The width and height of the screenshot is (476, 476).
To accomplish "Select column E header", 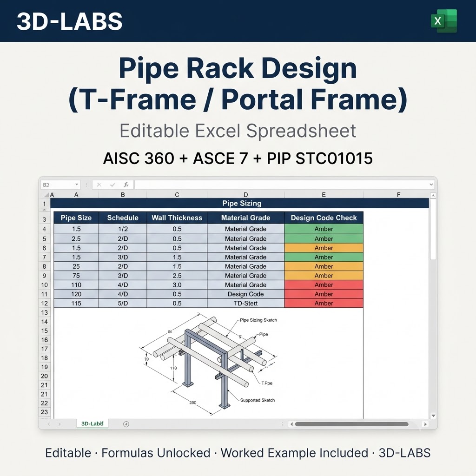I will tap(324, 195).
